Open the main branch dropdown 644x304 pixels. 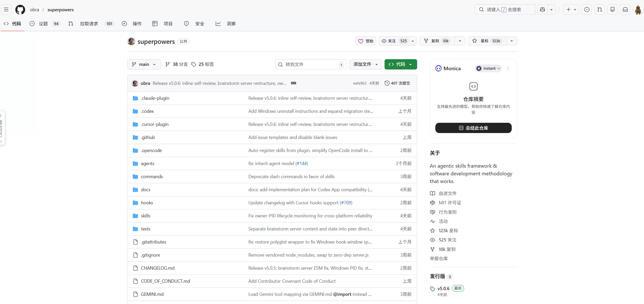[x=144, y=64]
